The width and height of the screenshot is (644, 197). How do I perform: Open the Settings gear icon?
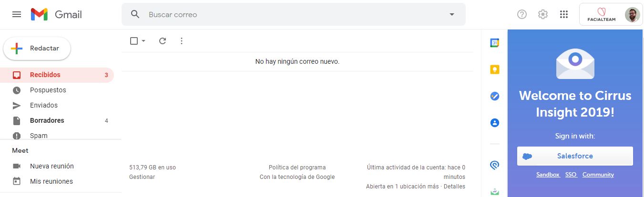tap(543, 14)
